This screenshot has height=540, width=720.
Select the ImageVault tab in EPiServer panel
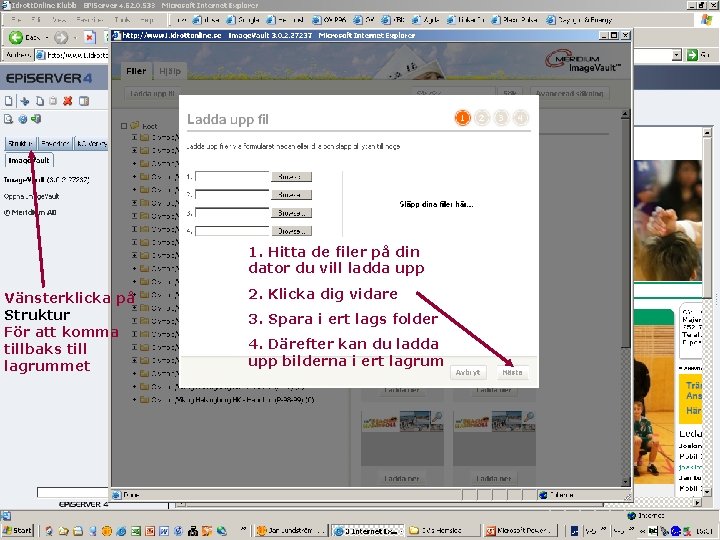click(29, 160)
